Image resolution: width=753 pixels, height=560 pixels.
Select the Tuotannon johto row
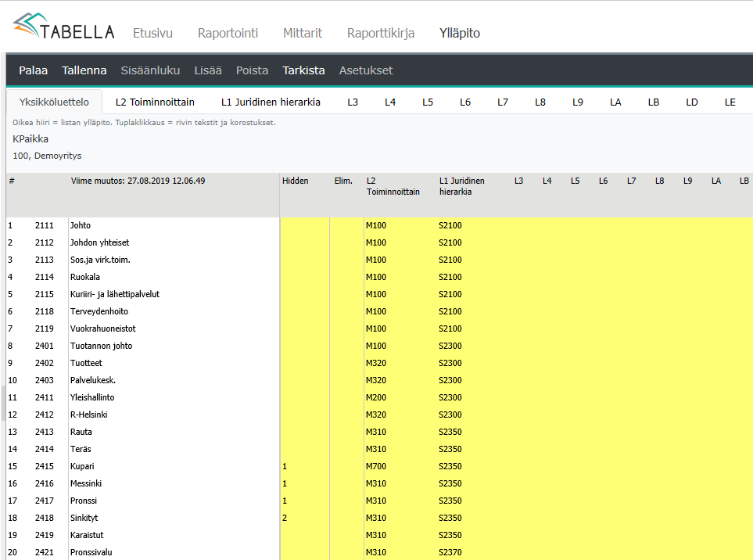coord(102,346)
